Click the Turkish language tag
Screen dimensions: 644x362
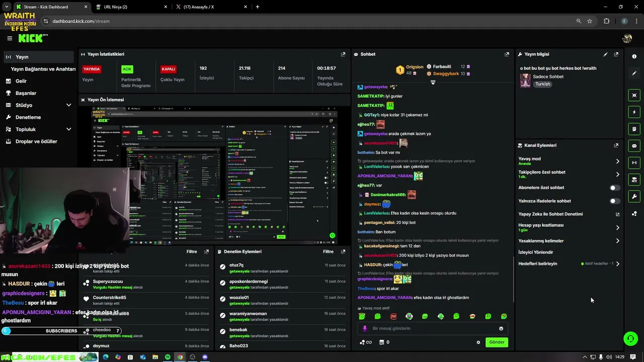click(543, 84)
